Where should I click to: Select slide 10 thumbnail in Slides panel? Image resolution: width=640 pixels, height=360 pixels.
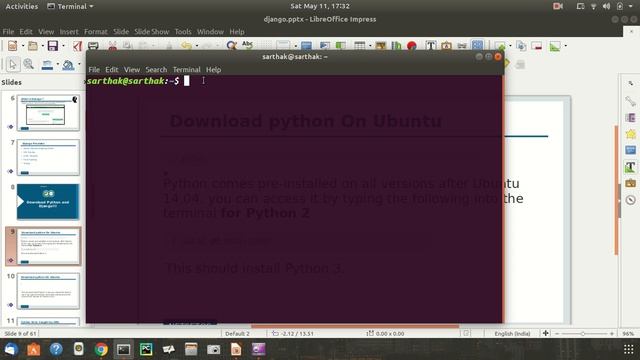(x=48, y=291)
